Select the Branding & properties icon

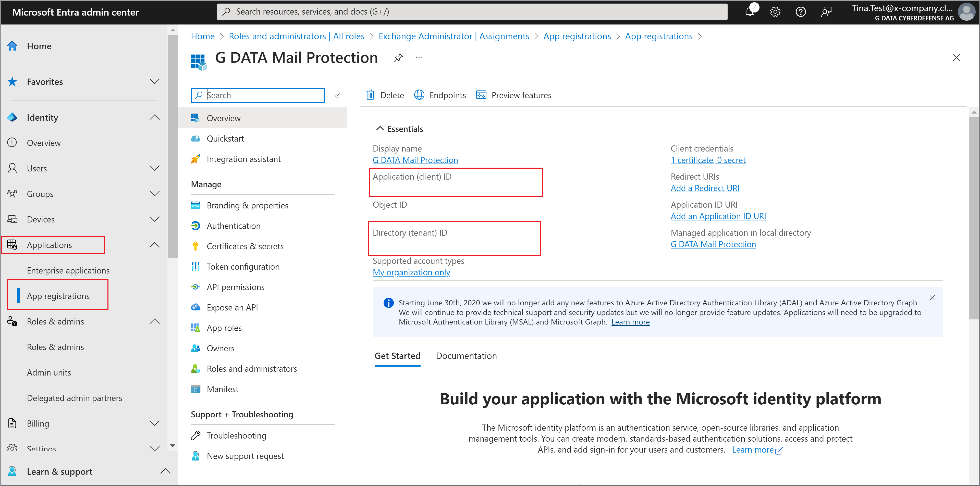tap(197, 205)
